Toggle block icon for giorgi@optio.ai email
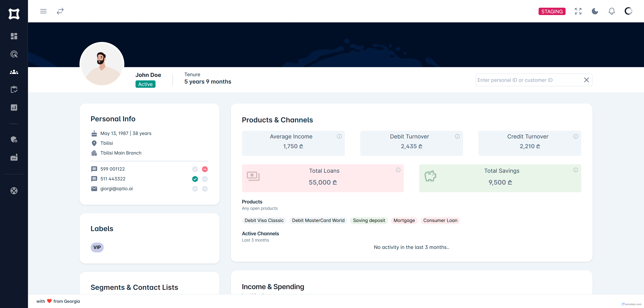Screen dimensions: 644x308 tap(205, 189)
